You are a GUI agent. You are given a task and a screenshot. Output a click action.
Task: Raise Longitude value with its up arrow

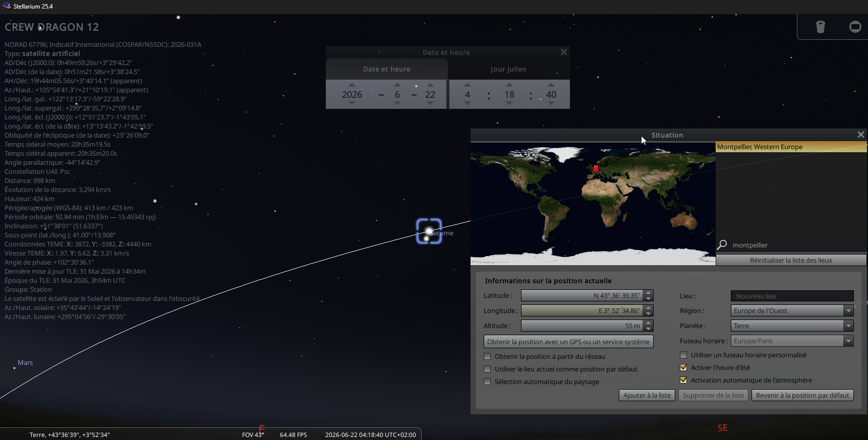(x=649, y=308)
